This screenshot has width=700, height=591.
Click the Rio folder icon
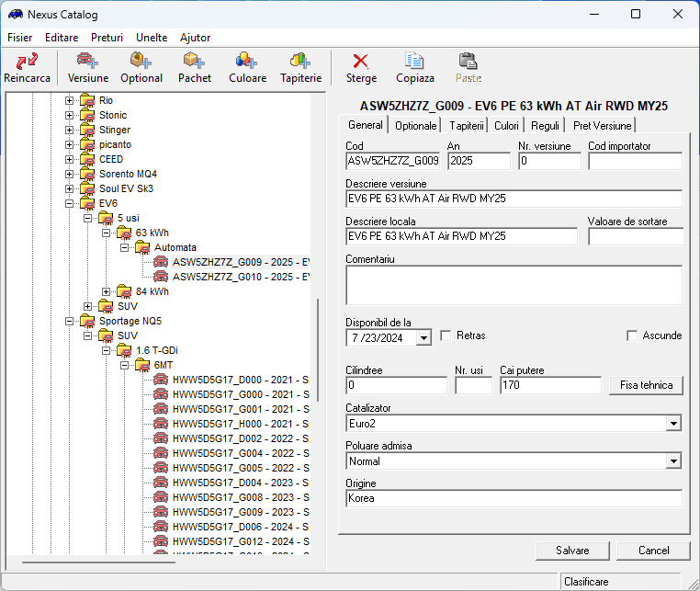click(87, 100)
